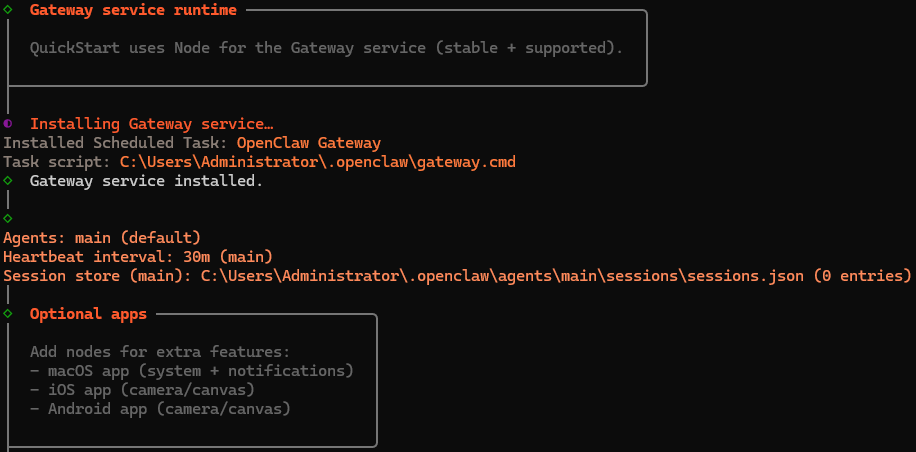Click the Gateway service installed. message
Image resolution: width=916 pixels, height=452 pixels.
[146, 181]
